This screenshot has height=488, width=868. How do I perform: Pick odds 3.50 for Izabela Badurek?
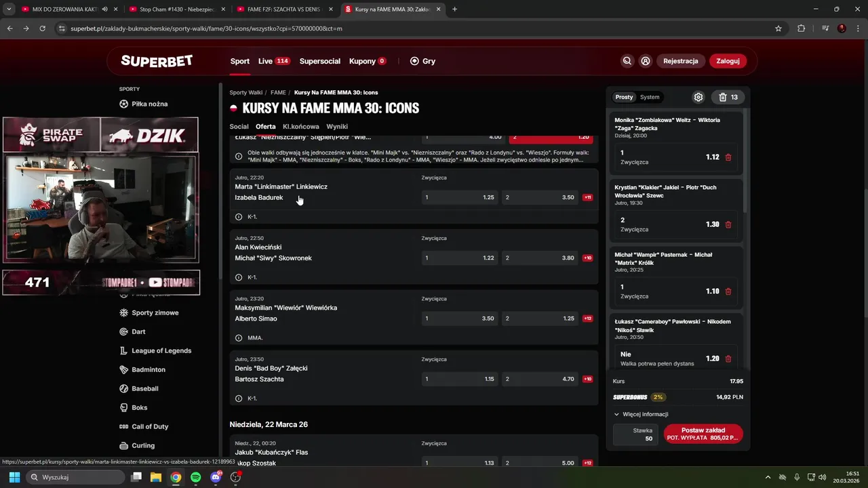[540, 197]
